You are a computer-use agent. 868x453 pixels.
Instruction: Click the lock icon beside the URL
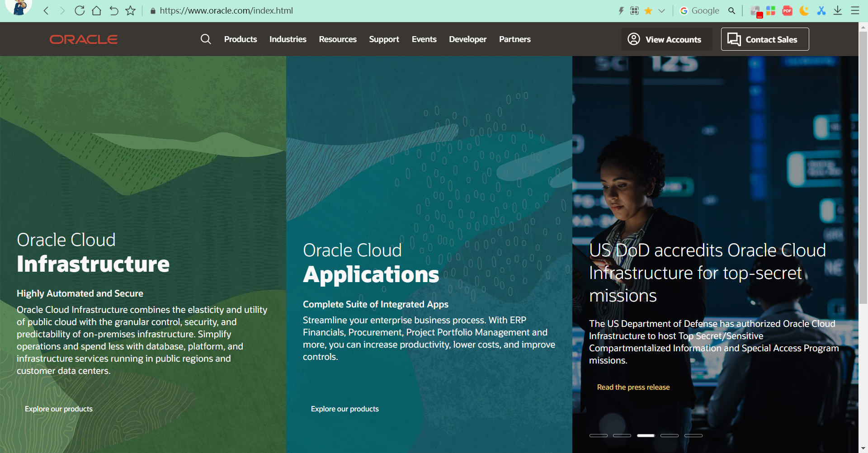[x=153, y=11]
